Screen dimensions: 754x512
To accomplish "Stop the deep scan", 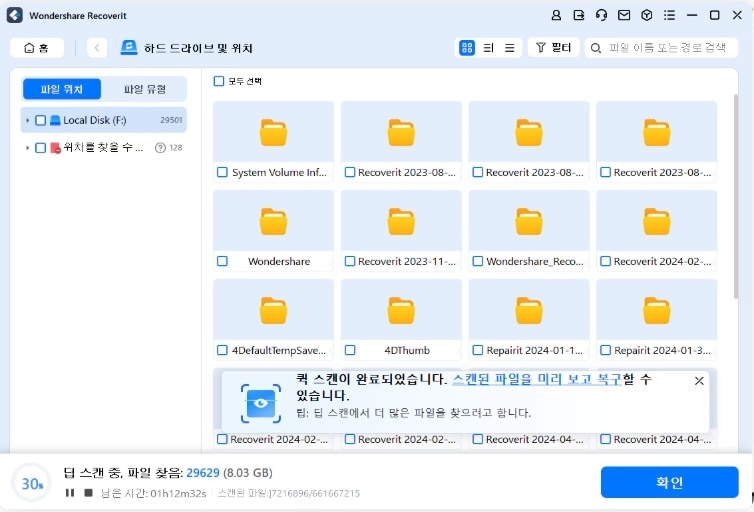I will pos(88,493).
